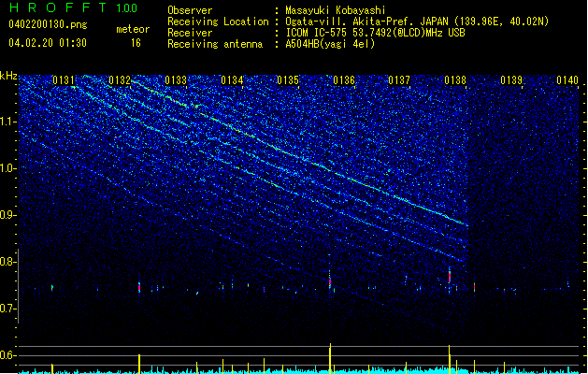Click the Receiving antenna label
This screenshot has width=588, height=374.
point(215,44)
